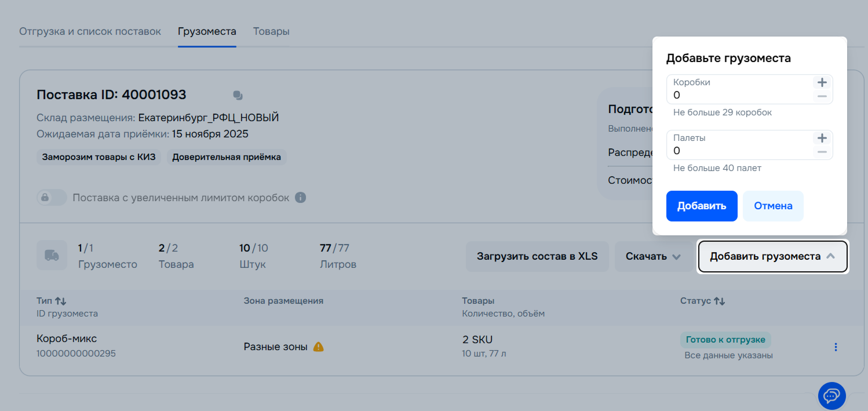Copy the supply ID with copy icon
The image size is (868, 411).
(x=238, y=95)
